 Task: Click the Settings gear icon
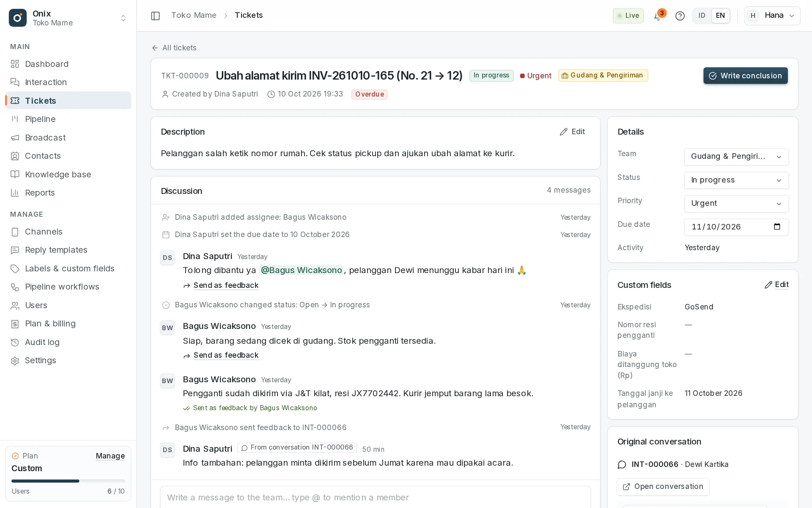click(x=15, y=360)
